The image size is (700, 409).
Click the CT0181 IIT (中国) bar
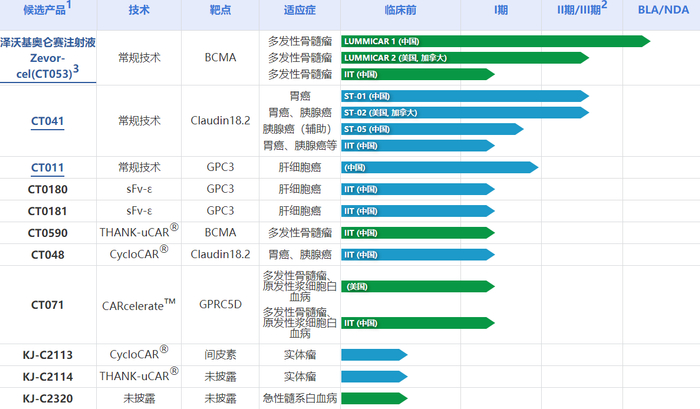coord(418,211)
